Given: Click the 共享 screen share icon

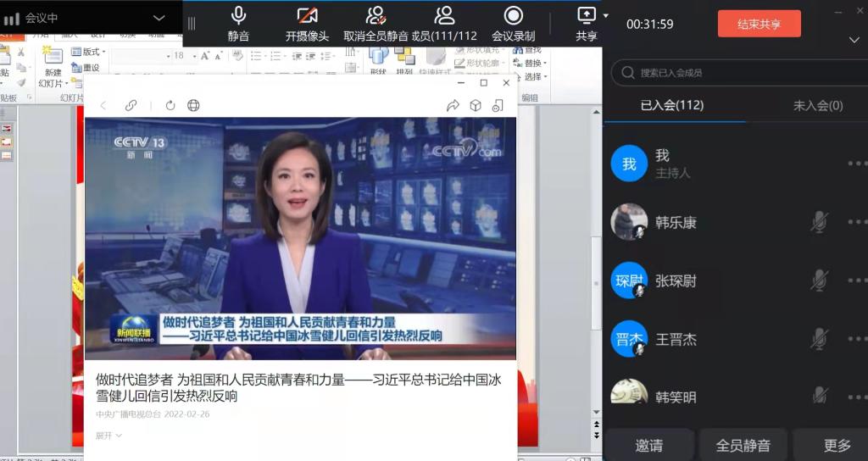Looking at the screenshot, I should click(x=586, y=16).
